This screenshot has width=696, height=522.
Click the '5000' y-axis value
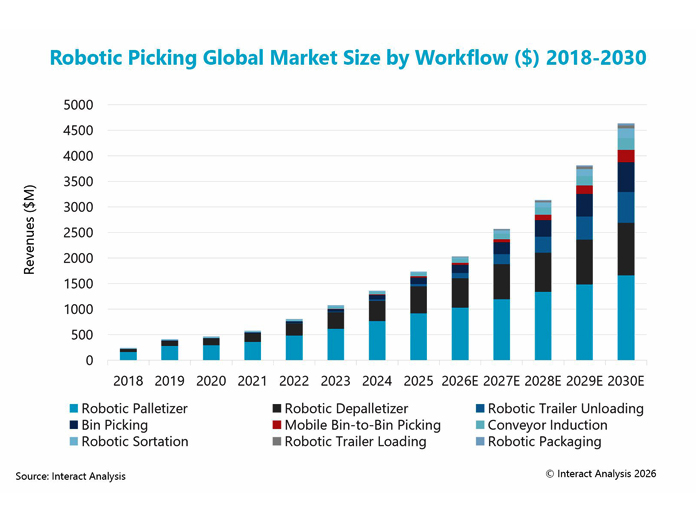coord(79,105)
